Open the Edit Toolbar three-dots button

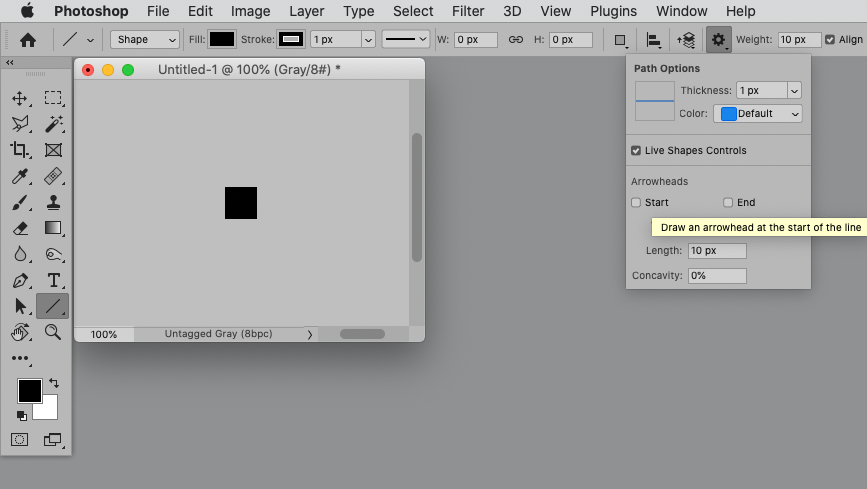(x=20, y=358)
